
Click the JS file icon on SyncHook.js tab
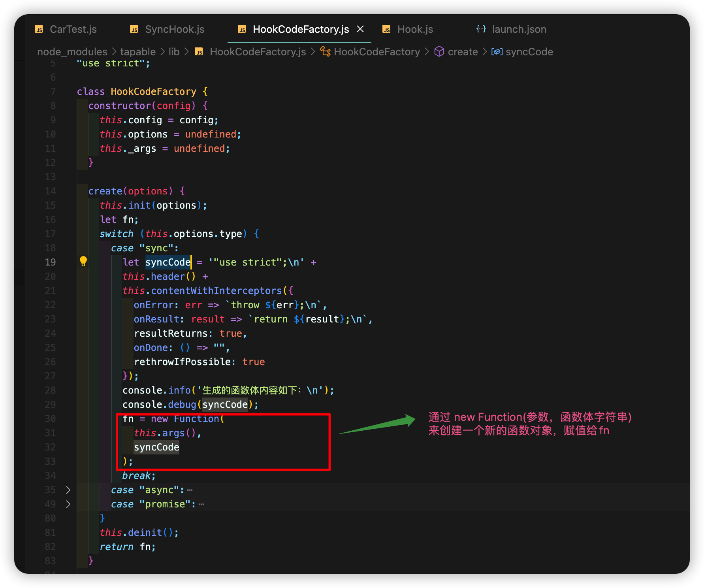(134, 29)
